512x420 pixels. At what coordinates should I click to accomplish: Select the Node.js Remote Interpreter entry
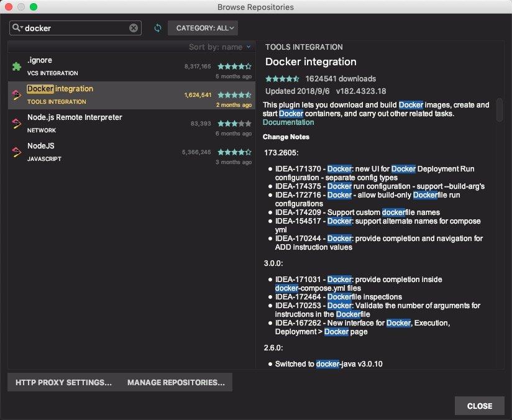(x=93, y=122)
